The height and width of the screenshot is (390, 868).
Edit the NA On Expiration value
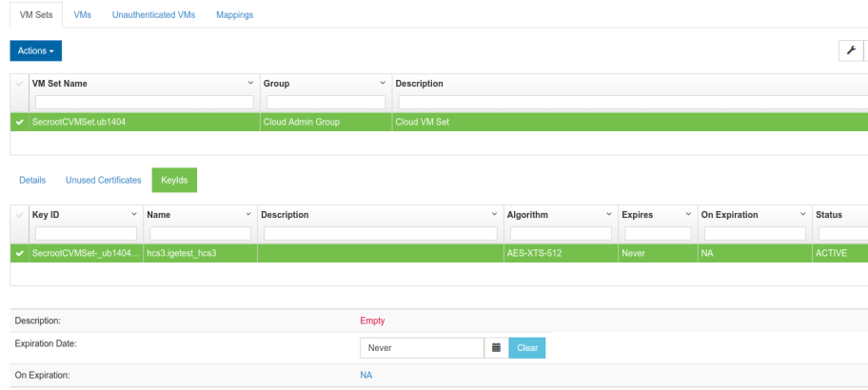[365, 375]
